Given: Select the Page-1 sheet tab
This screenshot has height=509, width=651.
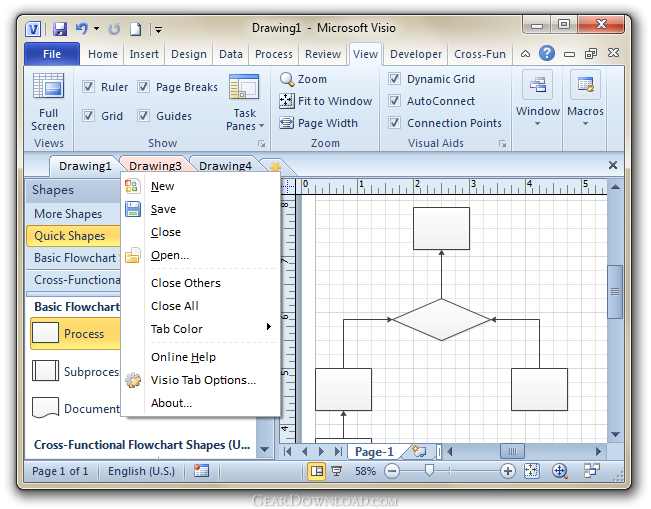Looking at the screenshot, I should click(374, 451).
